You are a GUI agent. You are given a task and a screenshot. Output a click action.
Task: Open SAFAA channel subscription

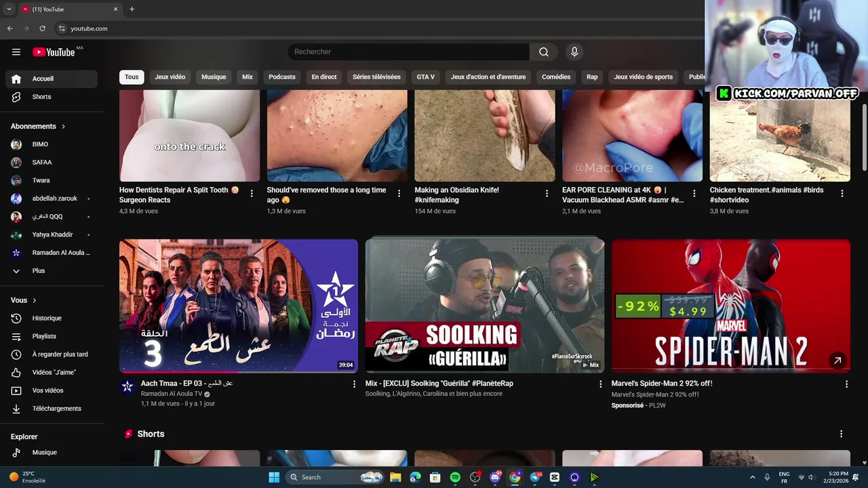[52, 163]
